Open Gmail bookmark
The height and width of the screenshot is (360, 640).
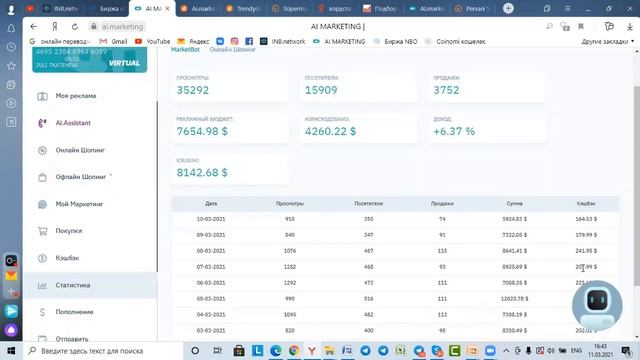pyautogui.click(x=113, y=41)
